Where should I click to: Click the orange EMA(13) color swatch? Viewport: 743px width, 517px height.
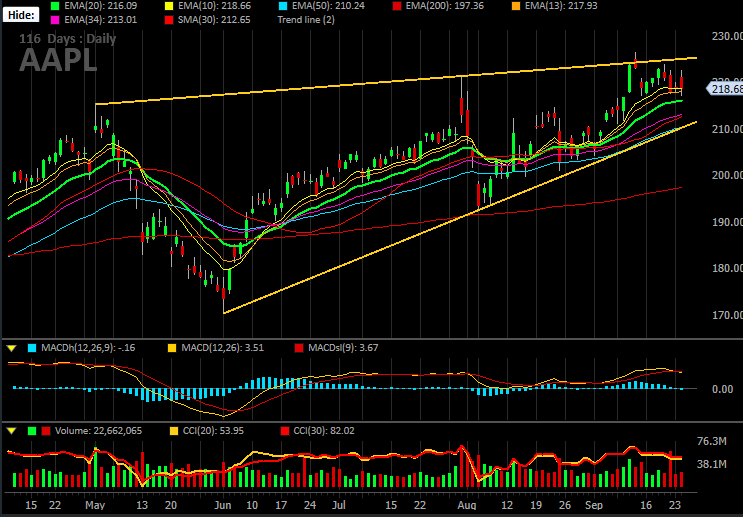(x=516, y=6)
